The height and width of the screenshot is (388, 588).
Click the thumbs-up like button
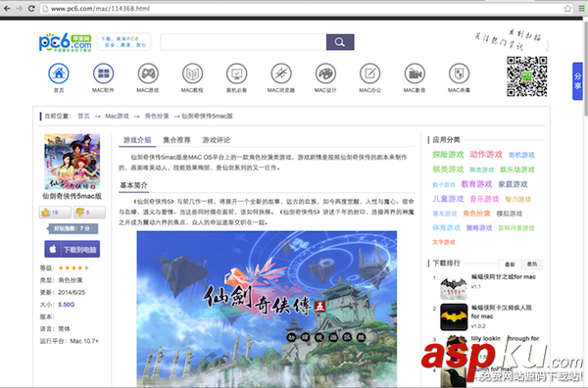tap(55, 213)
